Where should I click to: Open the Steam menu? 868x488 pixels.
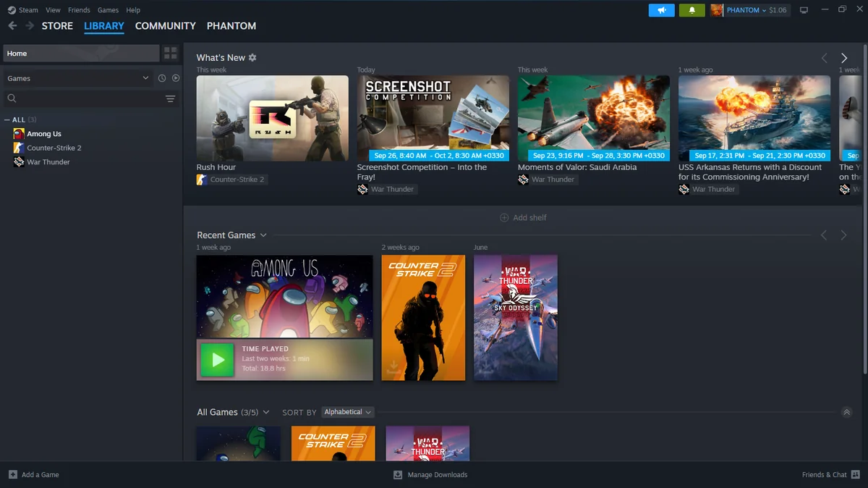[x=29, y=10]
